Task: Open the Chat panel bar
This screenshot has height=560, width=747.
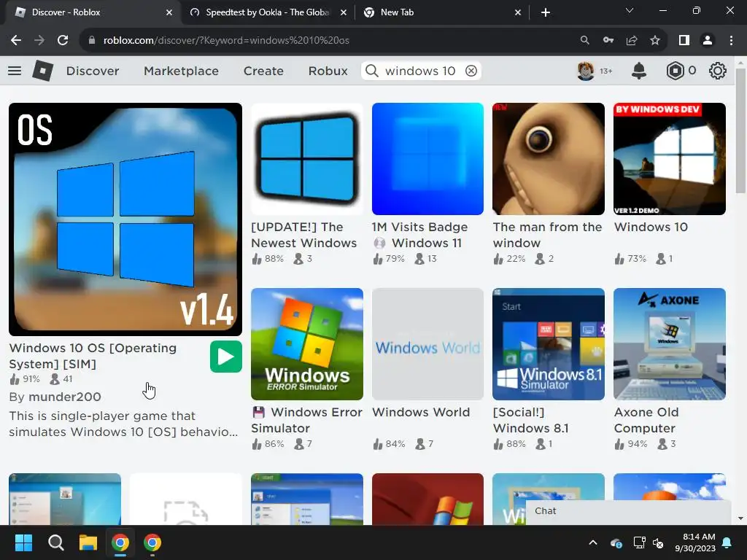Action: [628, 511]
